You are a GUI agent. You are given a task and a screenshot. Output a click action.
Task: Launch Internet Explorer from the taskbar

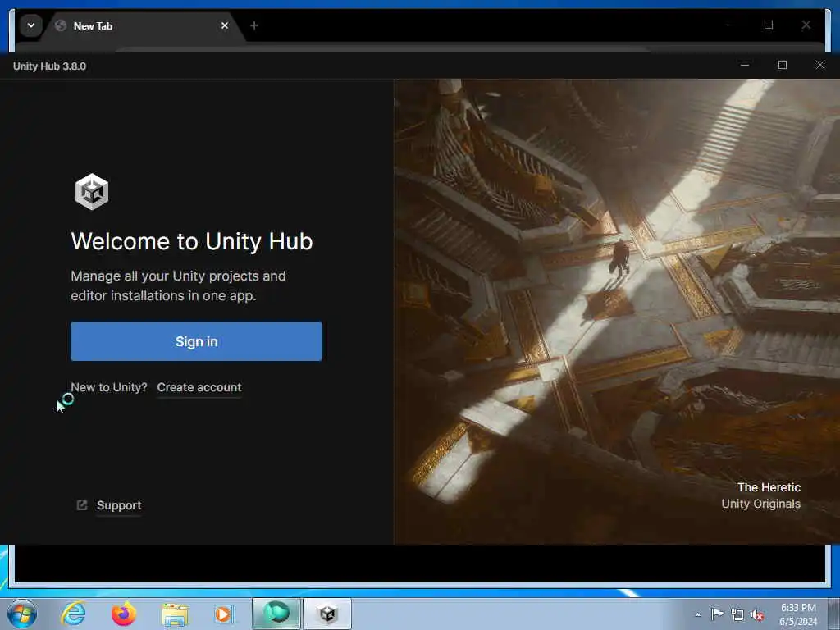(x=73, y=614)
